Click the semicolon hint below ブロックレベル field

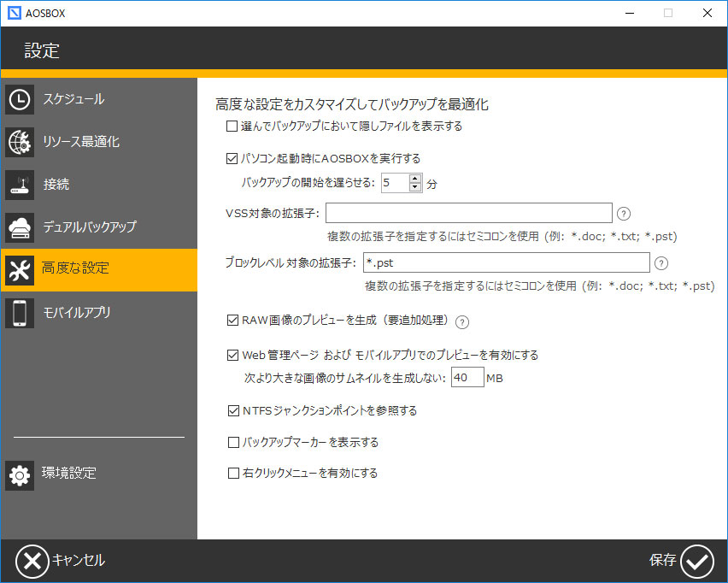tap(540, 286)
